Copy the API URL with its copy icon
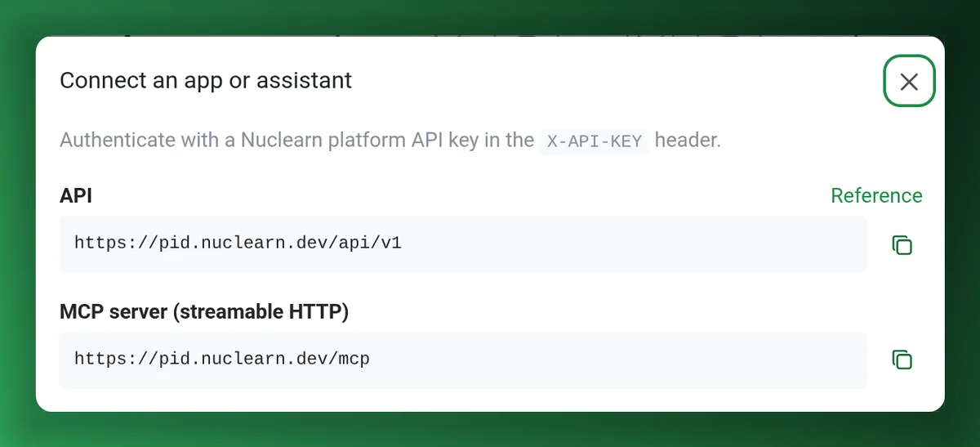Screen dimensions: 980x447 coord(902,244)
